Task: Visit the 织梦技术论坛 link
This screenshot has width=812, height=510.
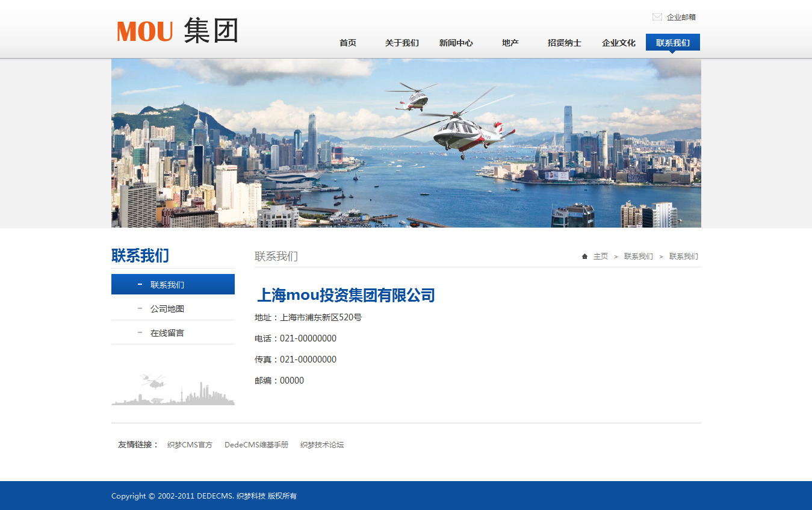Action: pos(322,445)
